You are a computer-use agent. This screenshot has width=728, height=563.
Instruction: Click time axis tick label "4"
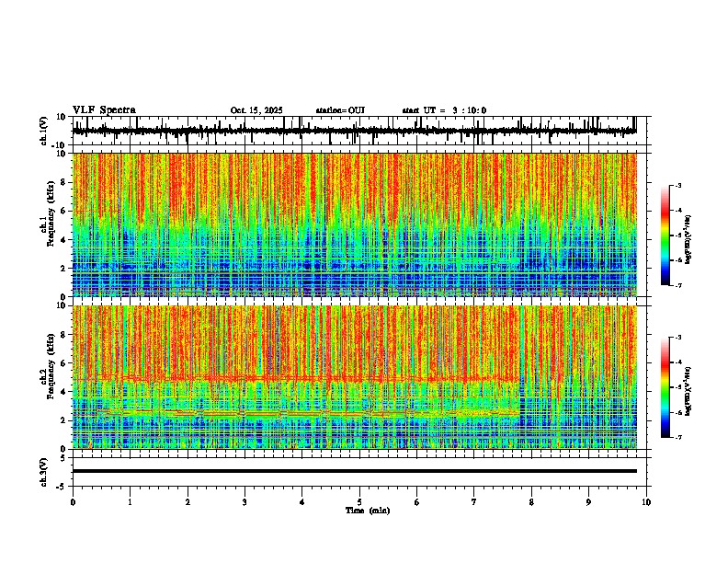pos(302,502)
